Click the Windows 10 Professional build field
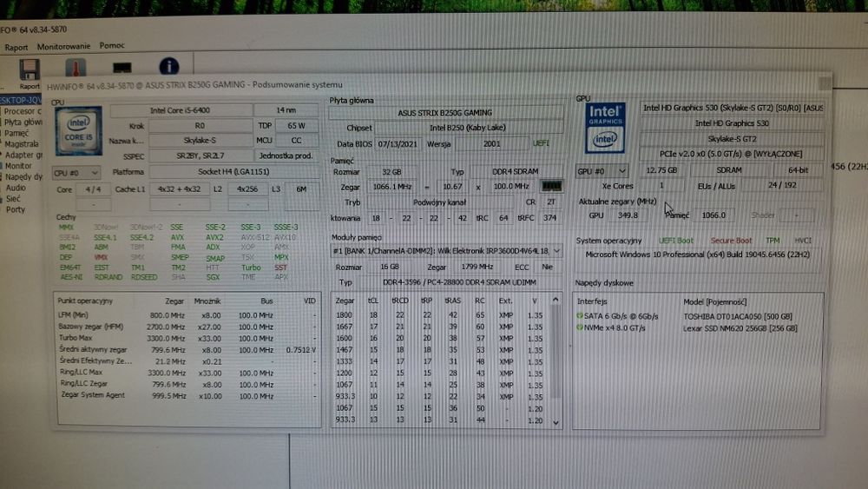868x489 pixels. point(699,255)
